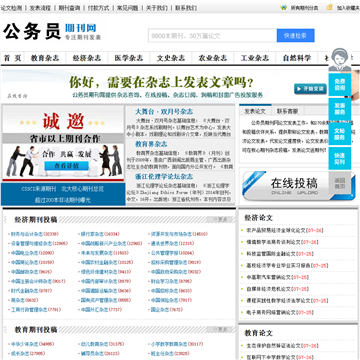Viewport: 360px width, 360px height.
Task: Open the 医学杂志 navigation item
Action: click(x=129, y=58)
